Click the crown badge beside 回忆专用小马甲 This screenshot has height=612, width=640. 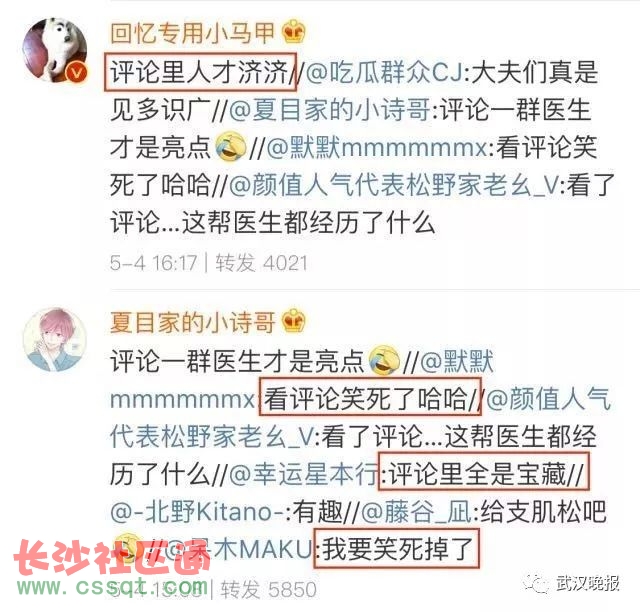coord(294,32)
